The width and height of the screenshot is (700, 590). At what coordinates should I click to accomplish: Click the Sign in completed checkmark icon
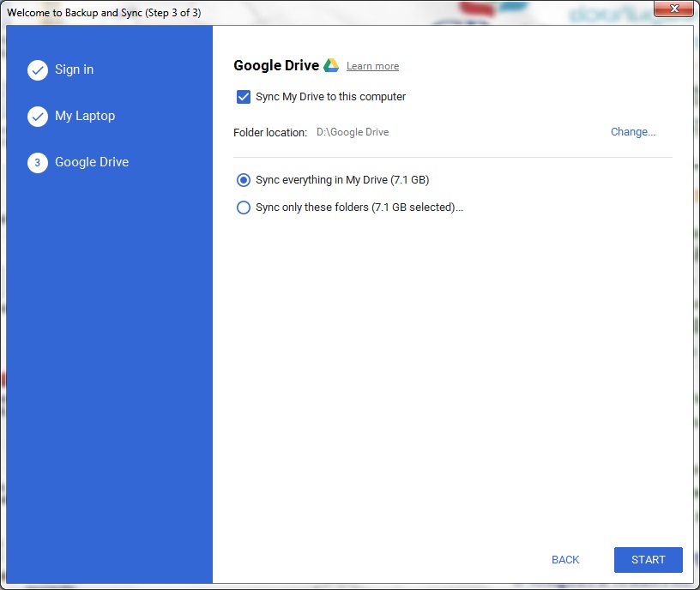[x=38, y=70]
